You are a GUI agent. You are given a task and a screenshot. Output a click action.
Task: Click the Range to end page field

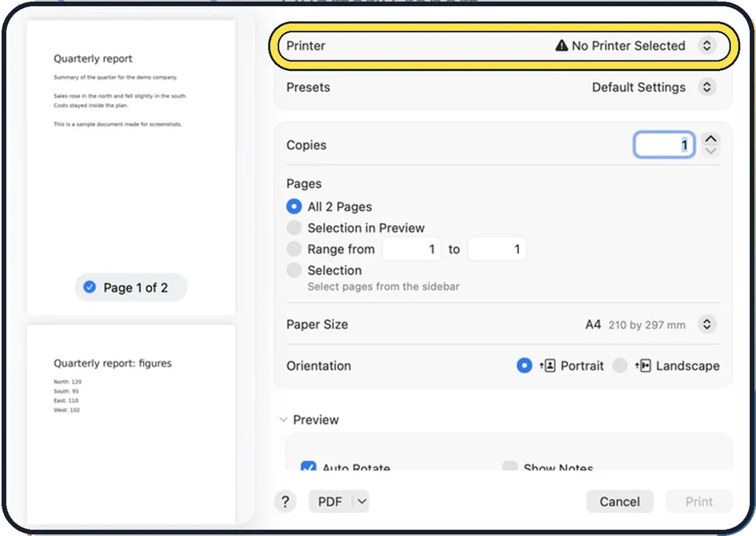click(497, 250)
